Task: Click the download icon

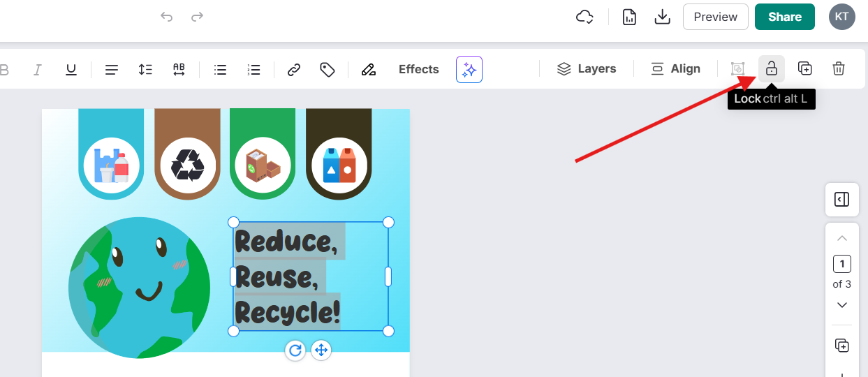Action: pyautogui.click(x=662, y=17)
